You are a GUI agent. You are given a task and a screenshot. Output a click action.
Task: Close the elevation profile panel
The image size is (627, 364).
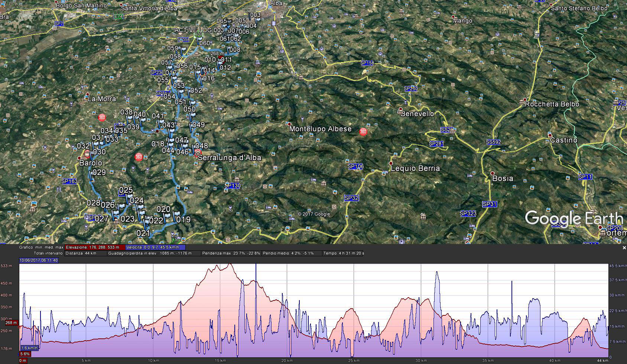coord(624,248)
